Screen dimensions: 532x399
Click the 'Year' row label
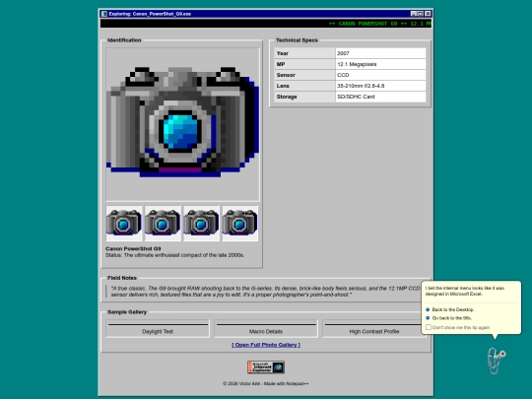coord(304,53)
